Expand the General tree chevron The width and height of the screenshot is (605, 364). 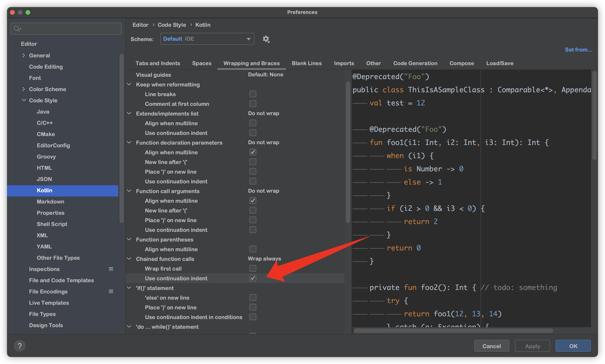point(23,55)
